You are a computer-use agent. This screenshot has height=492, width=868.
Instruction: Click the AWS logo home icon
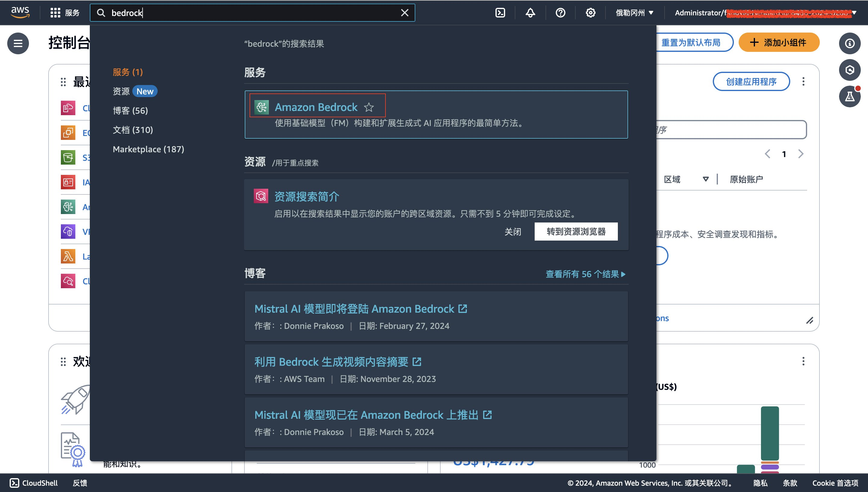click(x=20, y=12)
